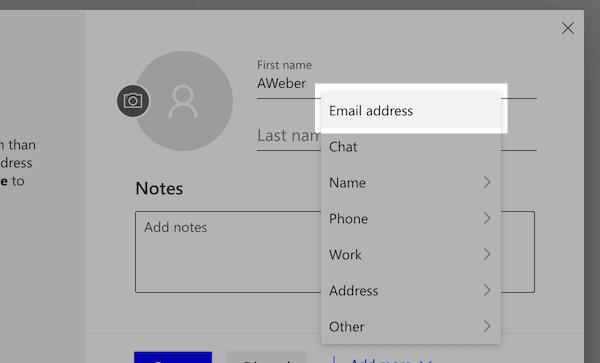Click the contact avatar placeholder
This screenshot has height=363, width=600.
coord(184,101)
